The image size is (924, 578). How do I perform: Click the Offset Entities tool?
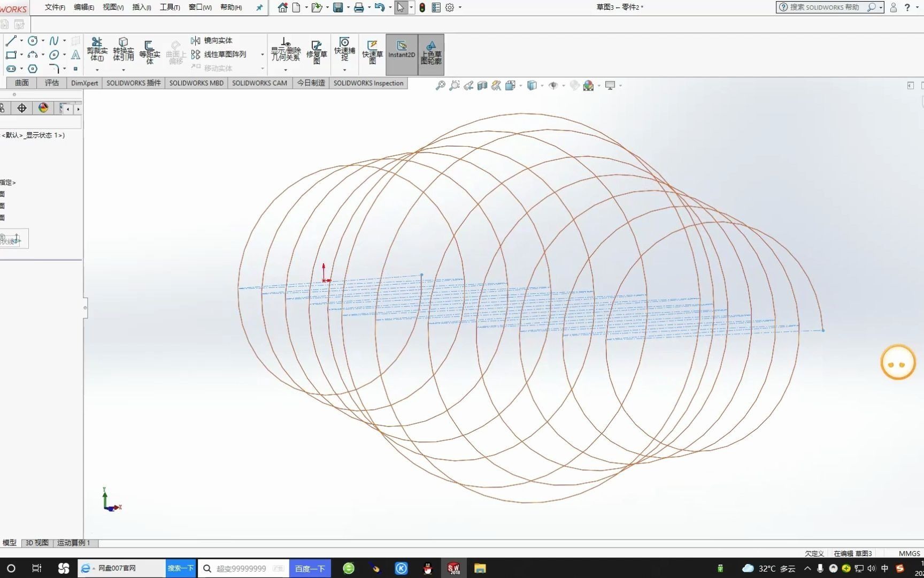point(150,51)
